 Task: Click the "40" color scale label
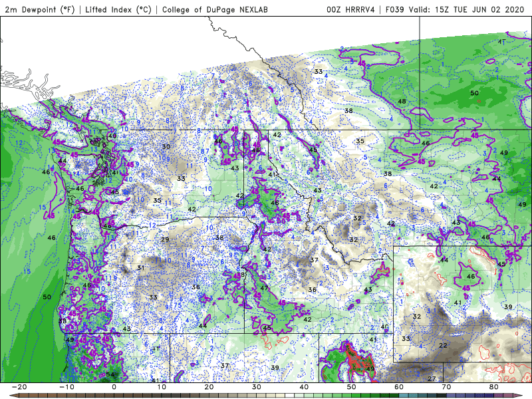coord(304,387)
